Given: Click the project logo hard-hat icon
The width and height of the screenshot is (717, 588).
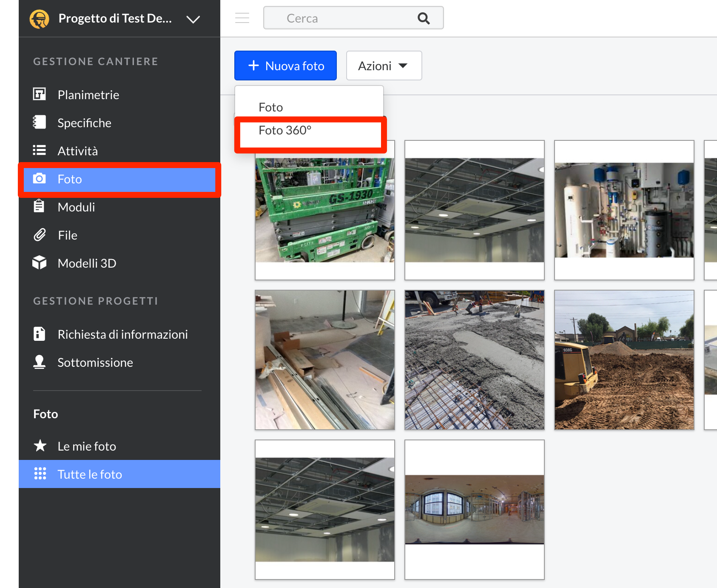Looking at the screenshot, I should [39, 19].
